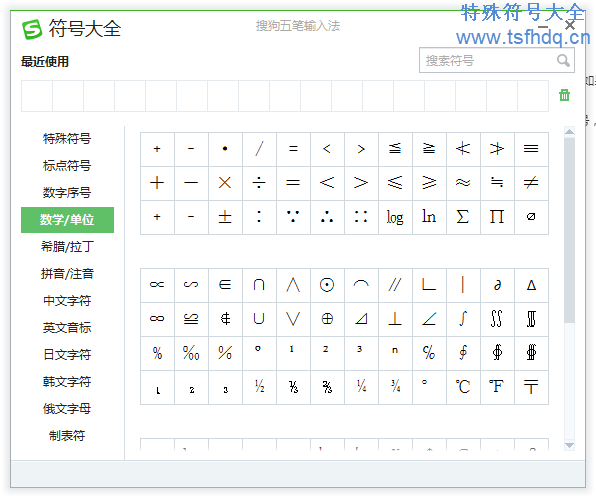Insert the one-quarter fraction ¼
Screen dimensions: 596x498
[361, 387]
